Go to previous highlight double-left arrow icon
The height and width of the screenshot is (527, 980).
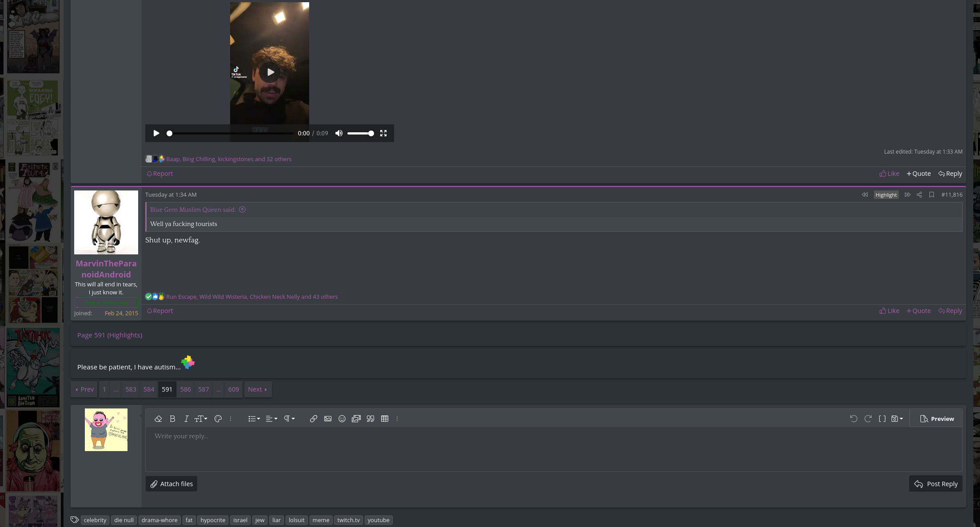[x=864, y=194]
